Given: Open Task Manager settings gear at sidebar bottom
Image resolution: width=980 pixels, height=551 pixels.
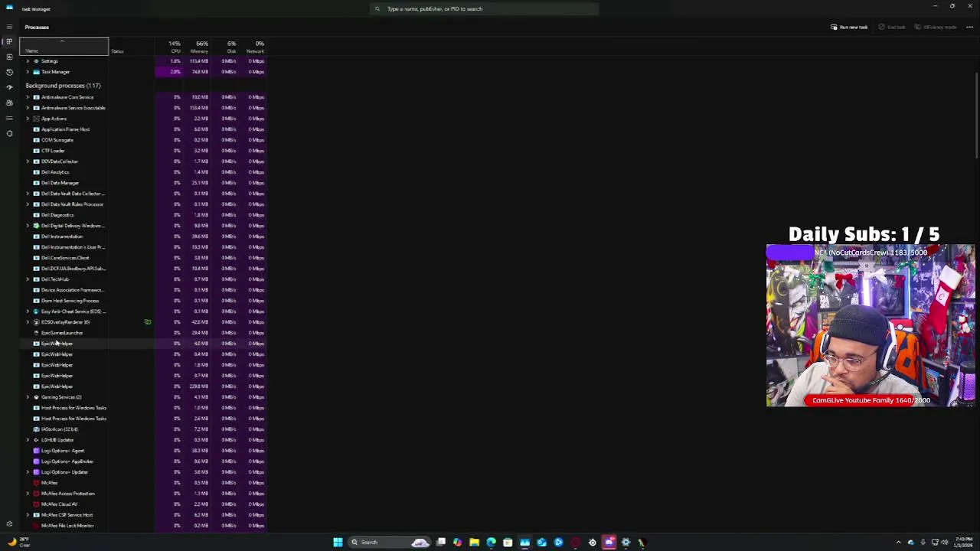Looking at the screenshot, I should (9, 524).
